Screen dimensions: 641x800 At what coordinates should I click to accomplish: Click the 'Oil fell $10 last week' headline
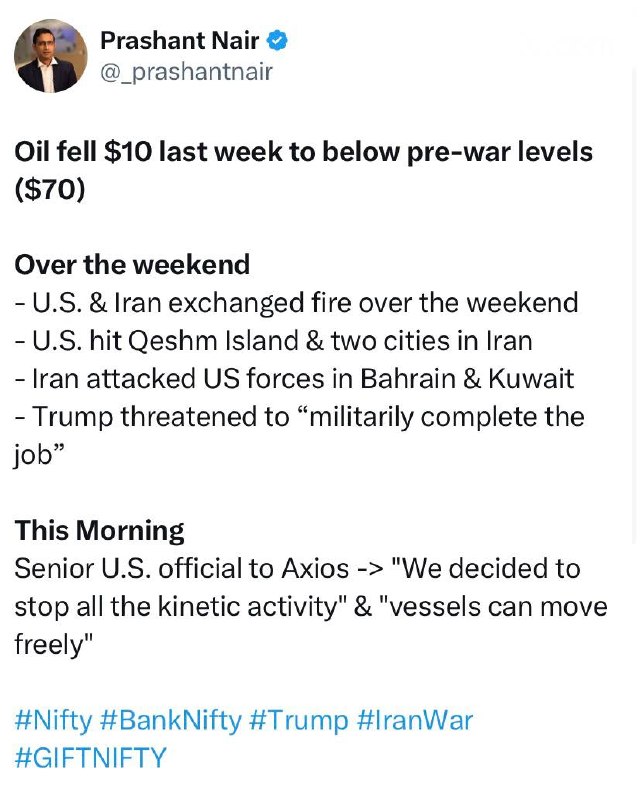[304, 152]
